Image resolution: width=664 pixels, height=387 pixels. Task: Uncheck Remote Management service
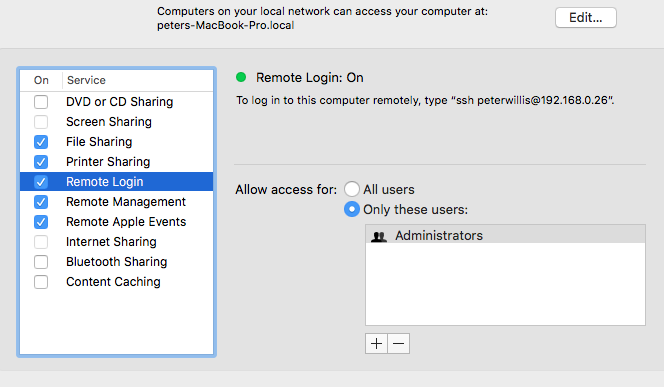(41, 202)
